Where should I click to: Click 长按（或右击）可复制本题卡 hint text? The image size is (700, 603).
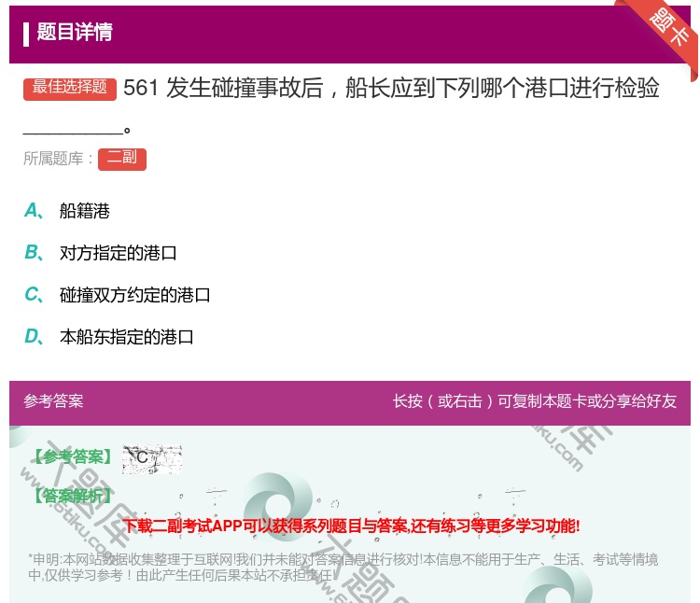(x=535, y=400)
